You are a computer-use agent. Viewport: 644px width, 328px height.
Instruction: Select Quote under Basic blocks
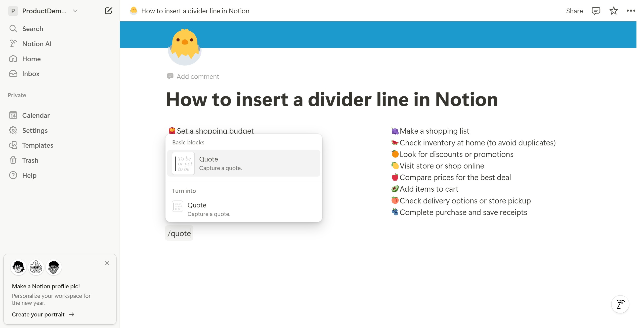click(x=244, y=163)
